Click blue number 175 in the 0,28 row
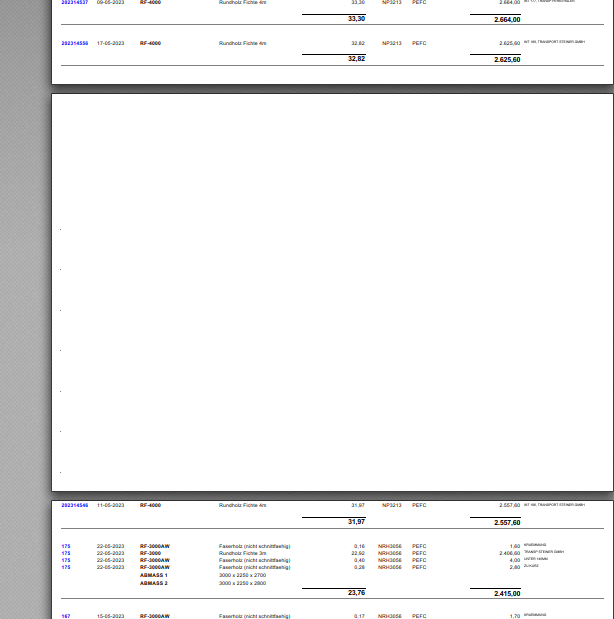 click(x=66, y=567)
